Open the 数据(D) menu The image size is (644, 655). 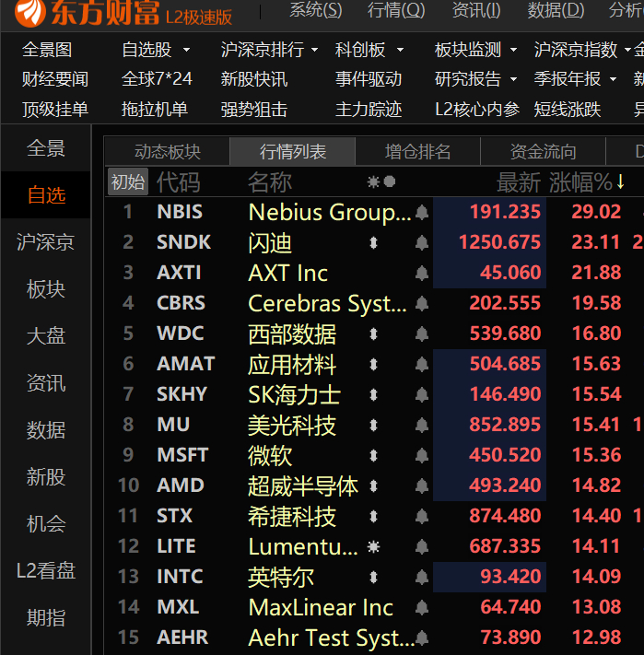(556, 10)
